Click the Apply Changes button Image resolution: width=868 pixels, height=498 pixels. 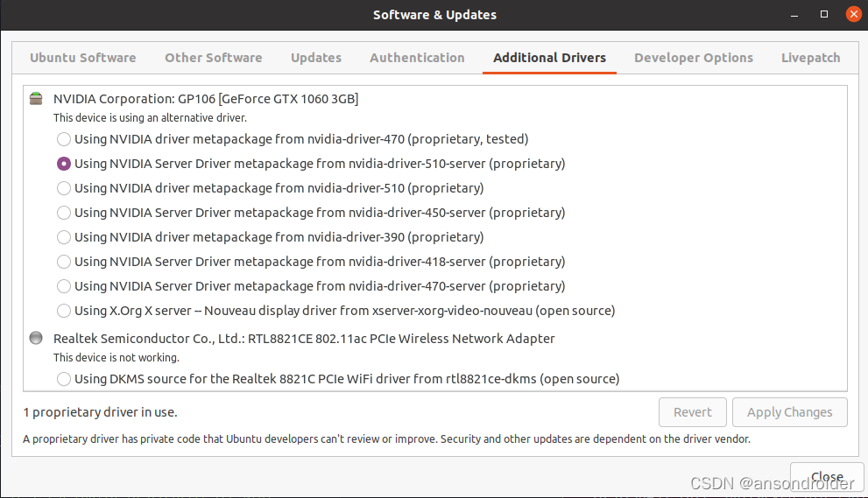point(790,412)
